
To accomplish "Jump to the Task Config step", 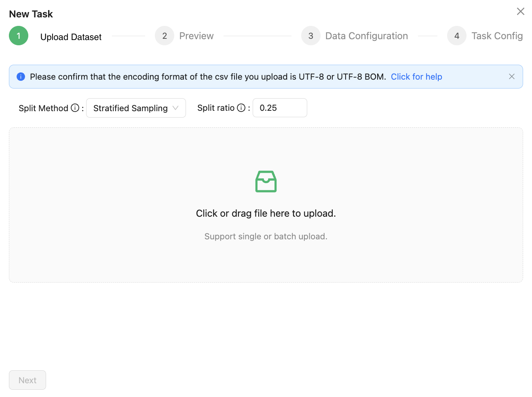I will [x=497, y=36].
